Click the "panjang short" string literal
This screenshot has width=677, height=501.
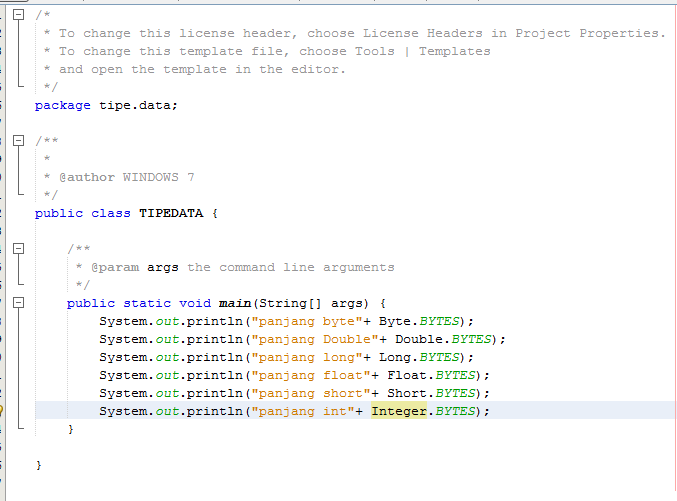click(311, 393)
